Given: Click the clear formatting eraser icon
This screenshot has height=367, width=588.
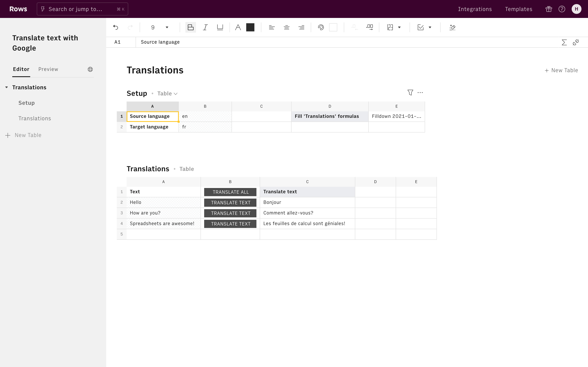Looking at the screenshot, I should (452, 28).
